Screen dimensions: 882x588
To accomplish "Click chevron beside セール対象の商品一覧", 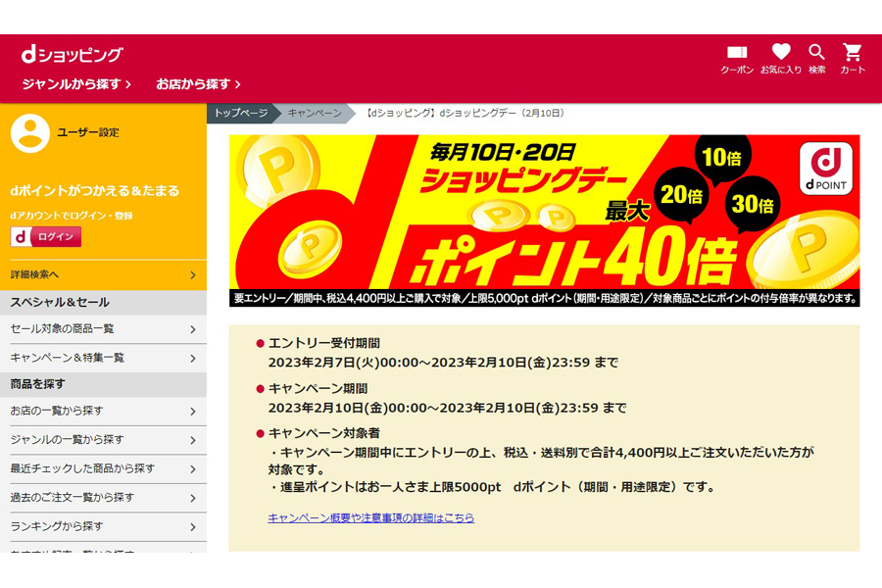I will click(x=193, y=329).
